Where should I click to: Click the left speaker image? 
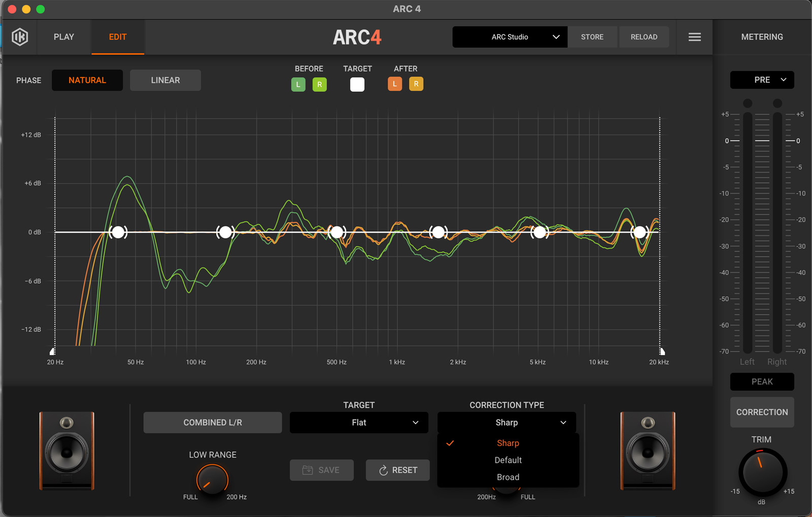[67, 451]
